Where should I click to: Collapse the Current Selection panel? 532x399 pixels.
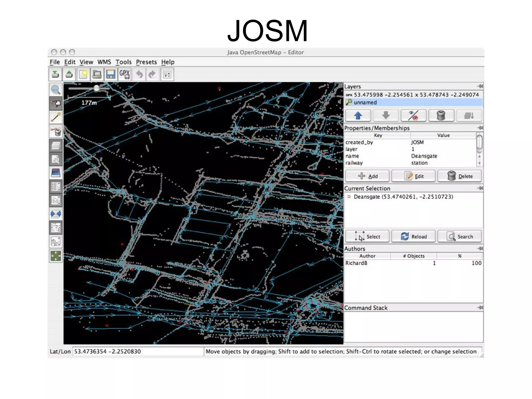coord(480,188)
